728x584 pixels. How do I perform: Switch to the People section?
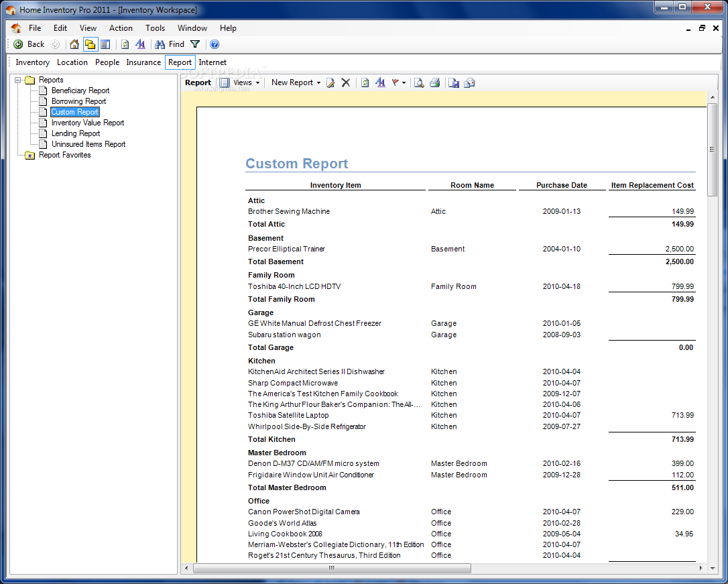107,62
